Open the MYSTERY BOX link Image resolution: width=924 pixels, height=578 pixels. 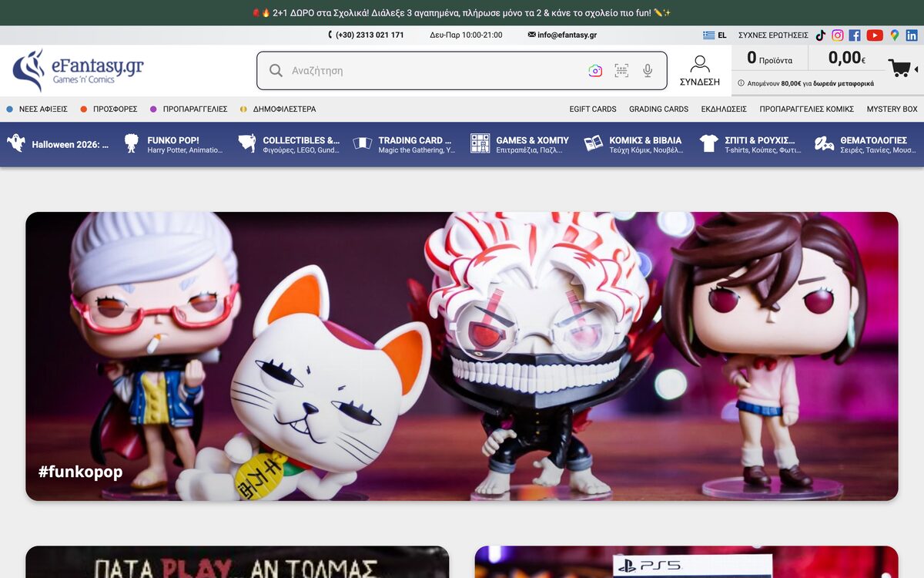pyautogui.click(x=892, y=109)
